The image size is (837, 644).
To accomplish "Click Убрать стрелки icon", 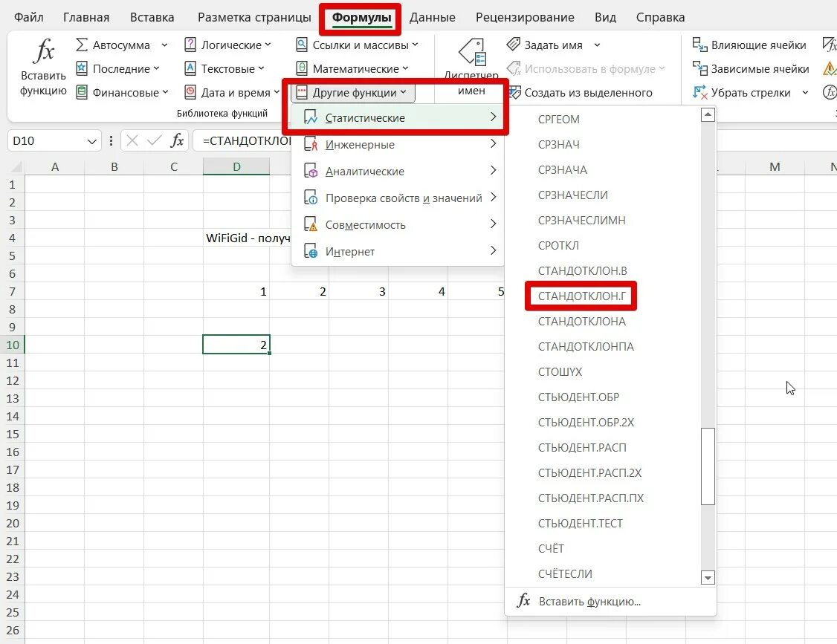I will coord(699,92).
